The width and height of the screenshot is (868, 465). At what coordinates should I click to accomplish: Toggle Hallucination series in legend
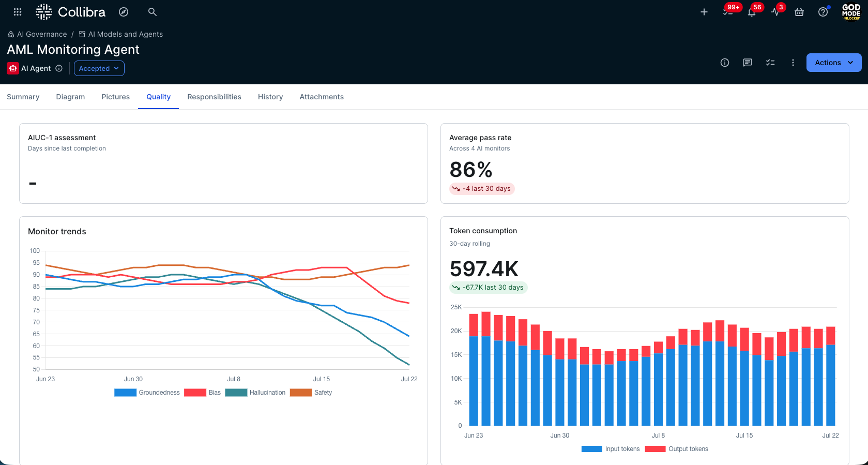point(255,393)
